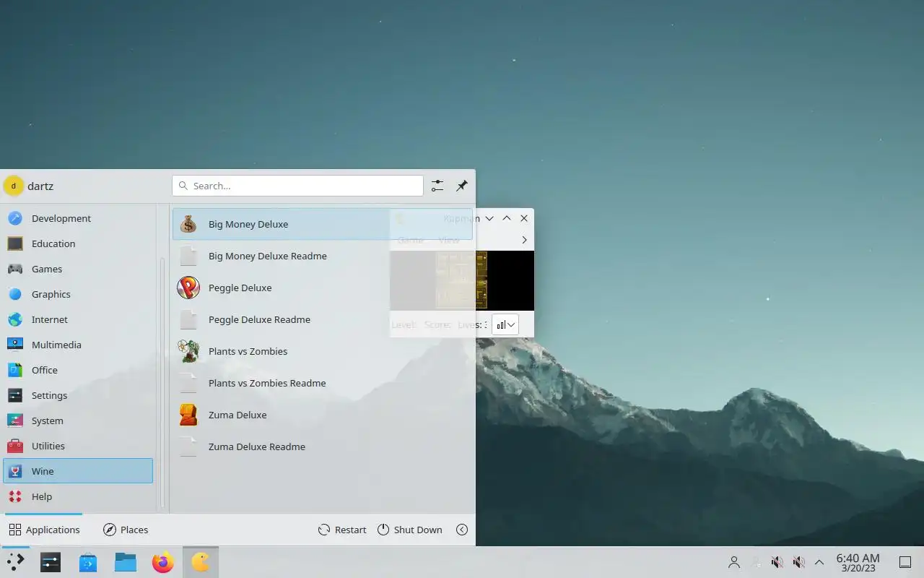Screen dimensions: 924x578
Task: Switch to the Places tab
Action: 126,530
